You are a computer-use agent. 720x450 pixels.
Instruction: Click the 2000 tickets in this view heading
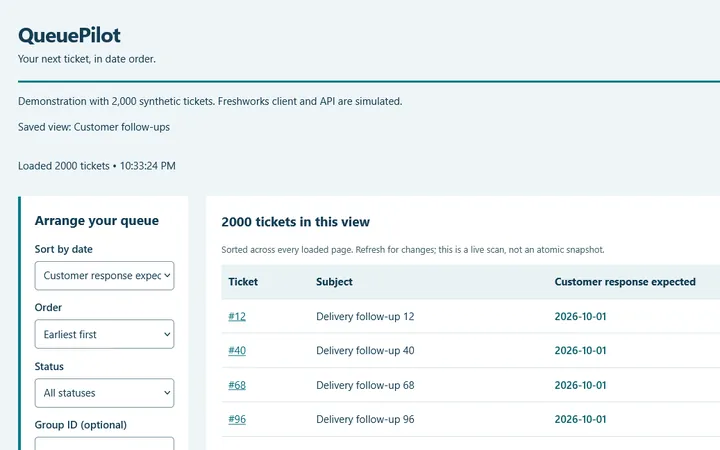point(295,222)
